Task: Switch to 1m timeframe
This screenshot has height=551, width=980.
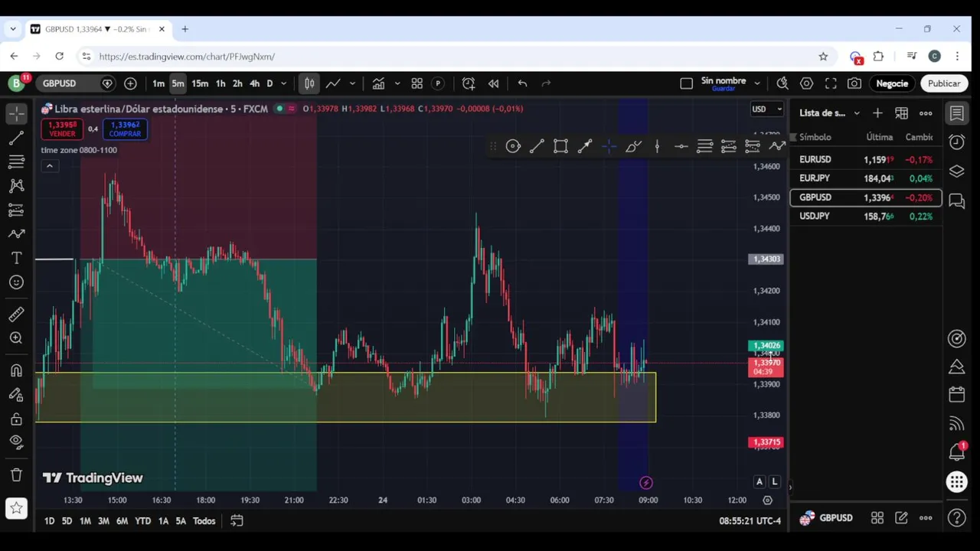Action: tap(158, 83)
